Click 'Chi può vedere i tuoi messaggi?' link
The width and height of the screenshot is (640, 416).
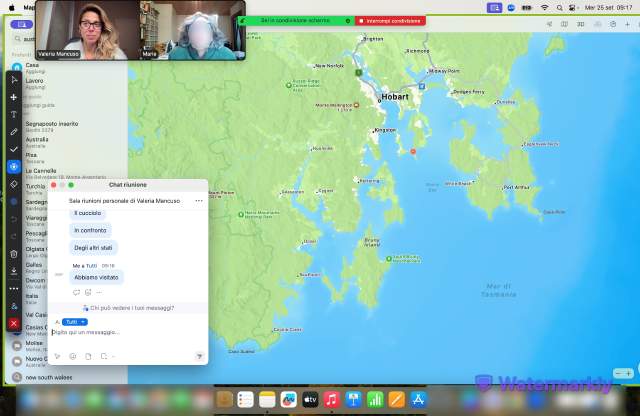pos(130,308)
